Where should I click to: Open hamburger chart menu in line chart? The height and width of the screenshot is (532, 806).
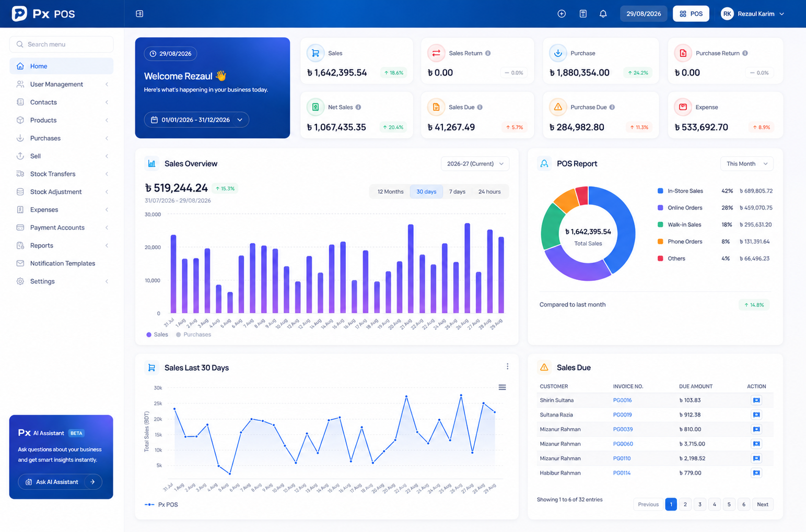pos(502,387)
